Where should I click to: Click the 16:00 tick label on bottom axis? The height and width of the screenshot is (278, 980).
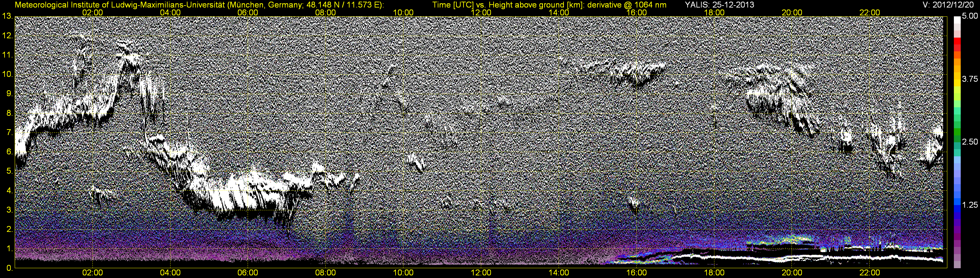coord(636,273)
